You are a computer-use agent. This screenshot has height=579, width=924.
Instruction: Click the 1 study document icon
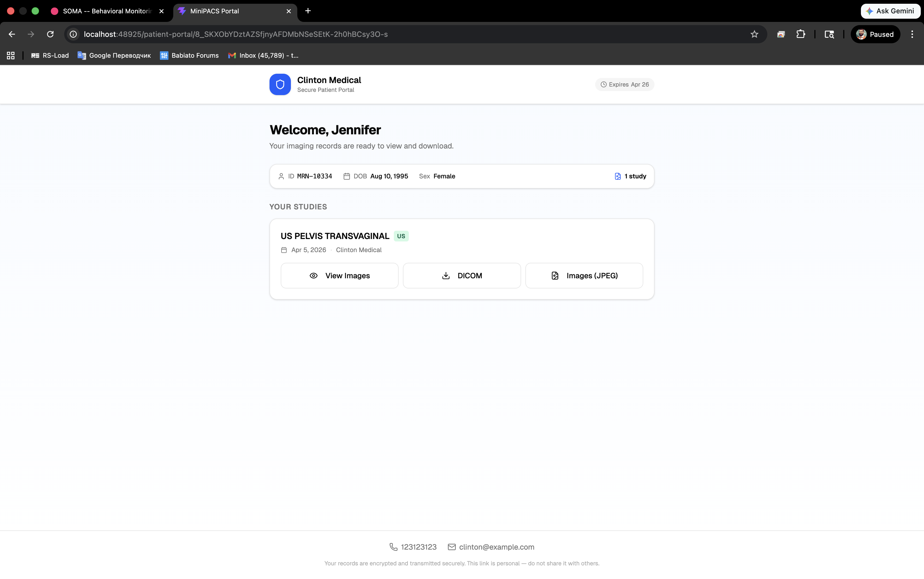[617, 176]
